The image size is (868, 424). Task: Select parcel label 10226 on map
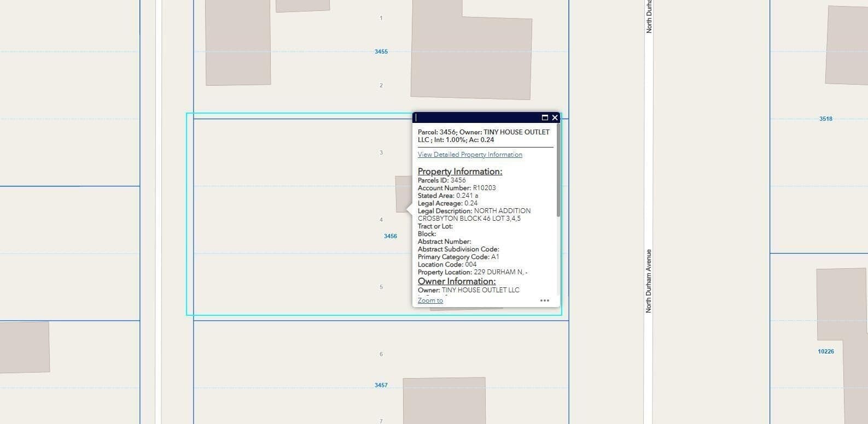pyautogui.click(x=826, y=351)
